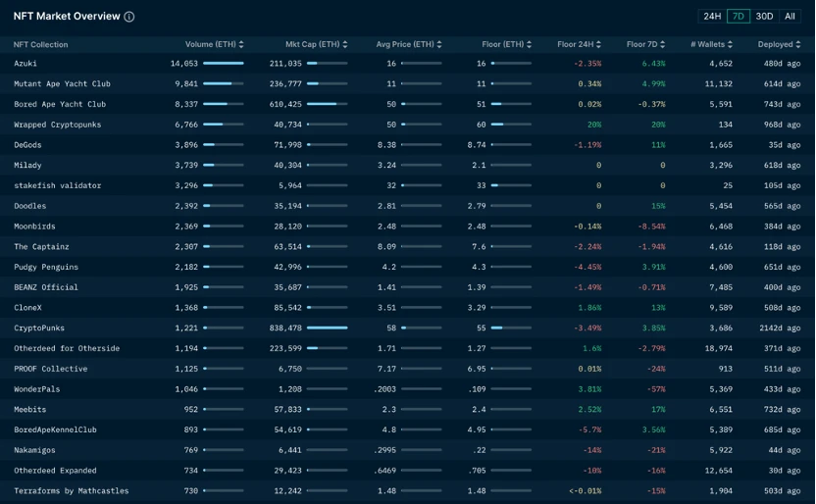The width and height of the screenshot is (816, 504).
Task: Click the Meebits collection name
Action: coord(29,409)
